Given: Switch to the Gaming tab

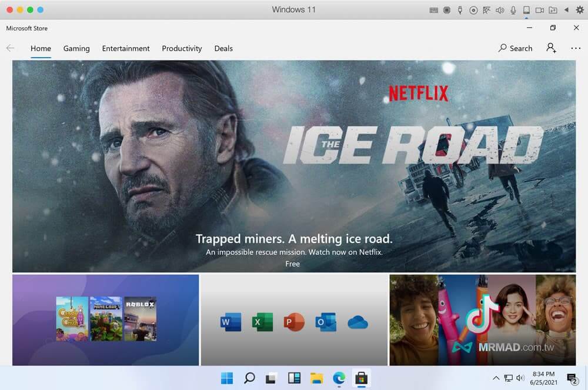Looking at the screenshot, I should 76,48.
